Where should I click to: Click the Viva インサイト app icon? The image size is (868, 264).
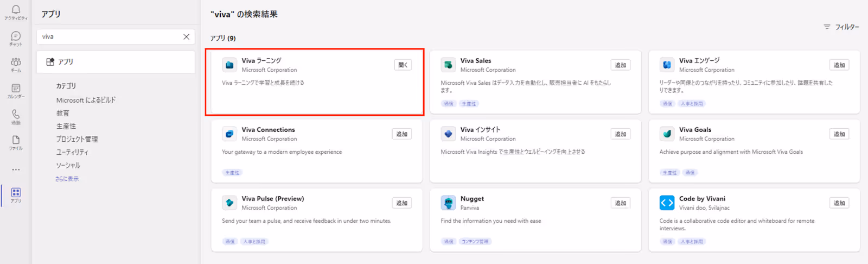tap(448, 134)
